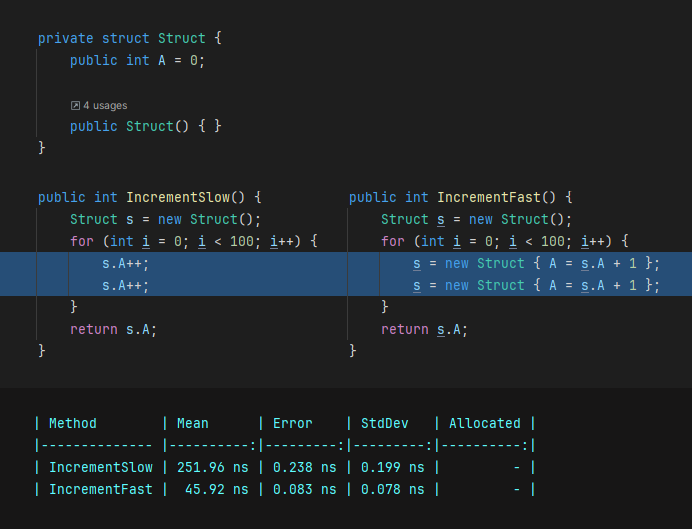Click the 'StdDev' column header
Viewport: 692px width, 529px height.
pyautogui.click(x=384, y=424)
